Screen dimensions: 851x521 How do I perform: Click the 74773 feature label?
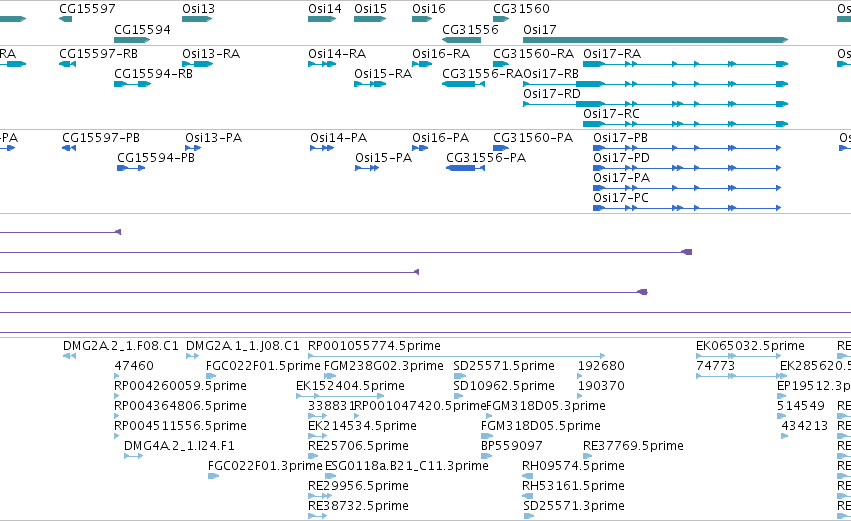(715, 366)
